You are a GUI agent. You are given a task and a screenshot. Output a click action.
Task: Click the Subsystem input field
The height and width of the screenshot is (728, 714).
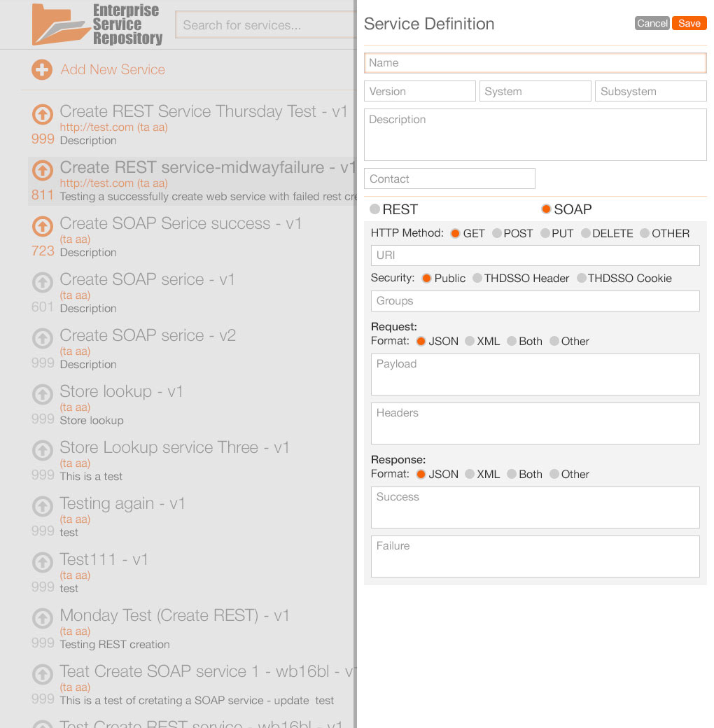651,91
